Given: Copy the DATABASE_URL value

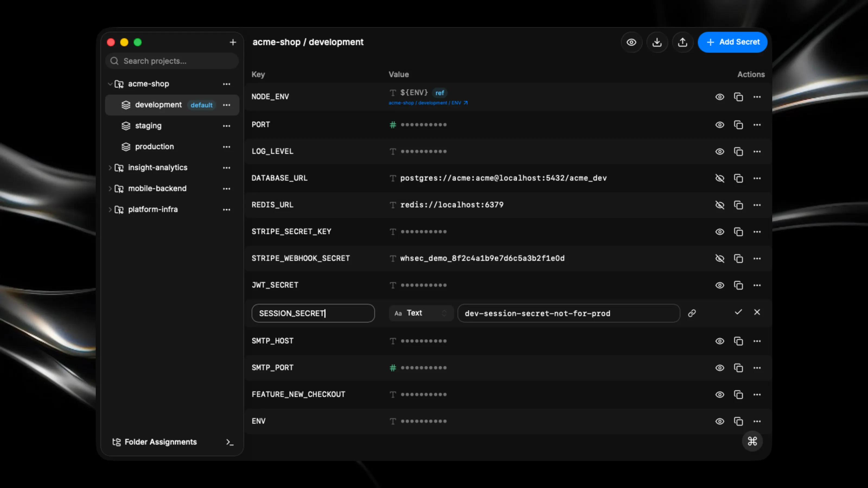Looking at the screenshot, I should click(x=738, y=178).
